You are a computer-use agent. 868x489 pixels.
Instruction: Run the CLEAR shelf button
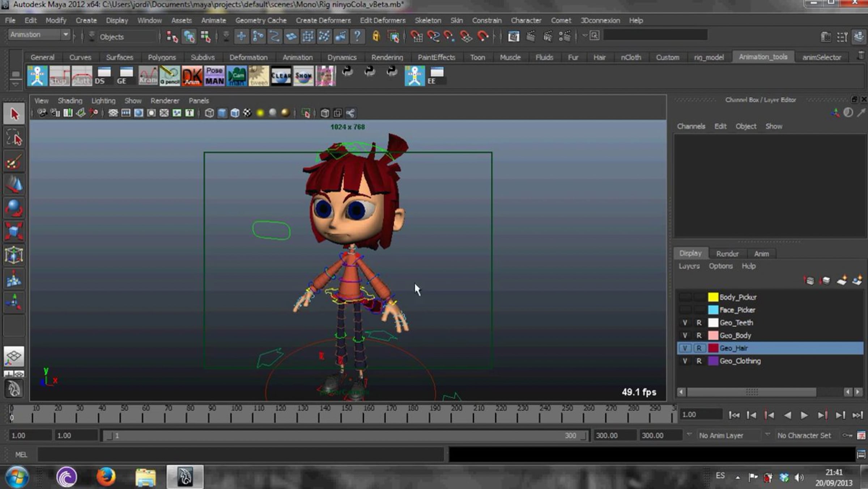(x=281, y=76)
